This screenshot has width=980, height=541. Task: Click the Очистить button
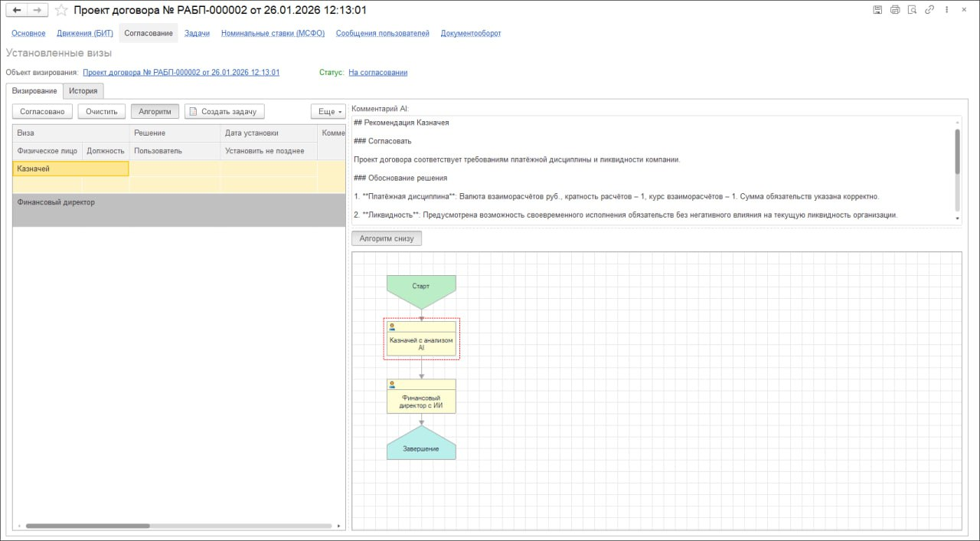tap(101, 111)
